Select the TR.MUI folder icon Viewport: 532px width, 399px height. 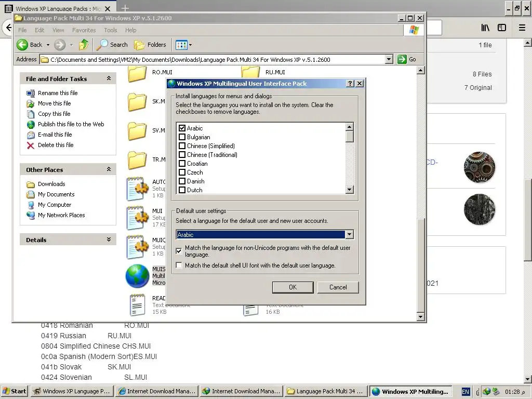[137, 160]
